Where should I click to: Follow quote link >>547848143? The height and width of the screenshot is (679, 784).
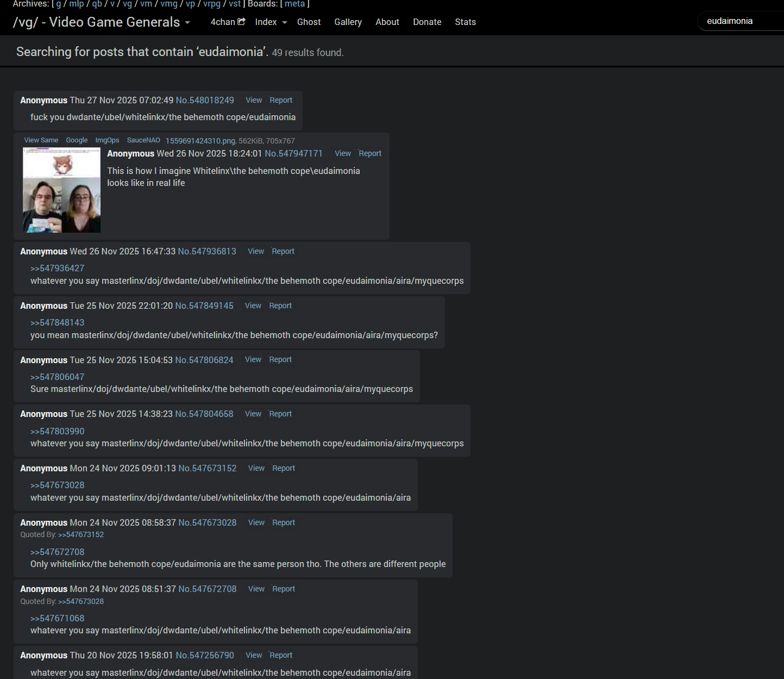point(58,323)
